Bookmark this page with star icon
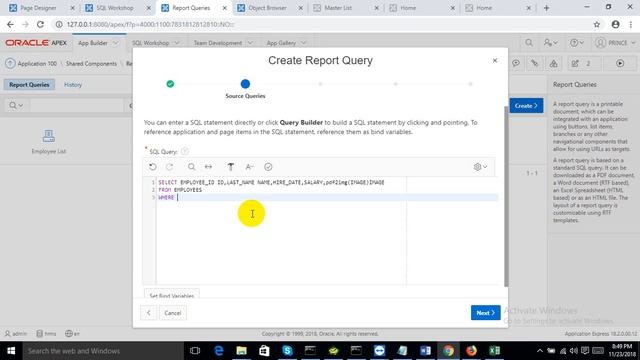The height and width of the screenshot is (360, 640). pos(597,24)
